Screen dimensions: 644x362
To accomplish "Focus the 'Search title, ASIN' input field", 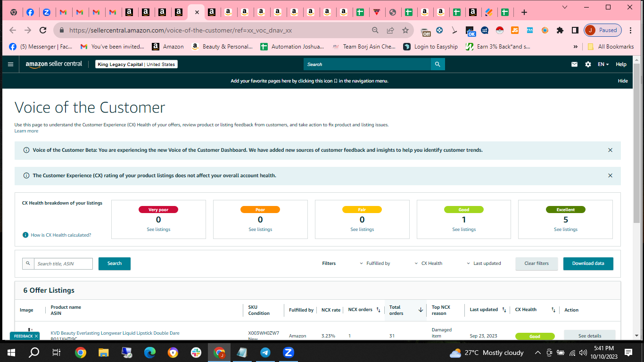I will click(63, 263).
